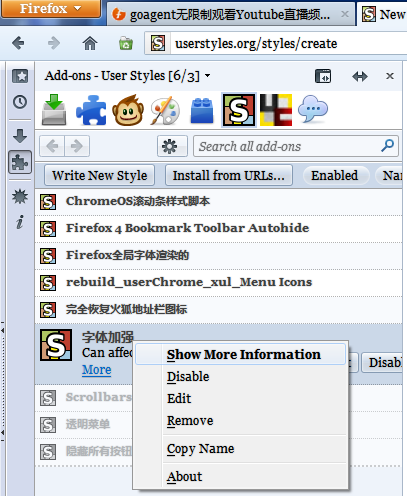Click Write New Style button

point(99,175)
